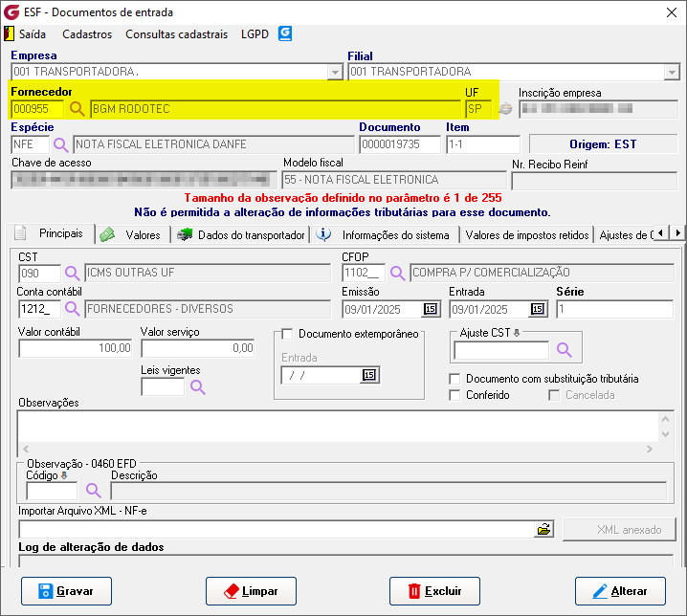The width and height of the screenshot is (687, 616).
Task: Open the LGPD menu
Action: (255, 34)
